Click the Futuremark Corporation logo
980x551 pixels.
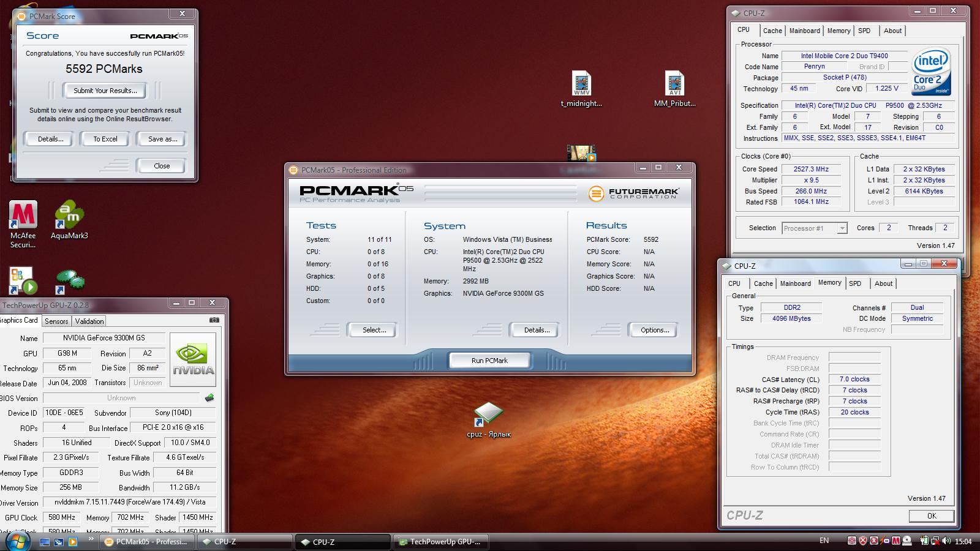(x=633, y=193)
